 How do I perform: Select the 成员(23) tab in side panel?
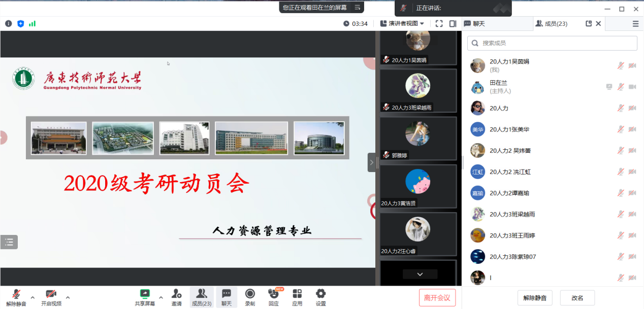coord(556,23)
